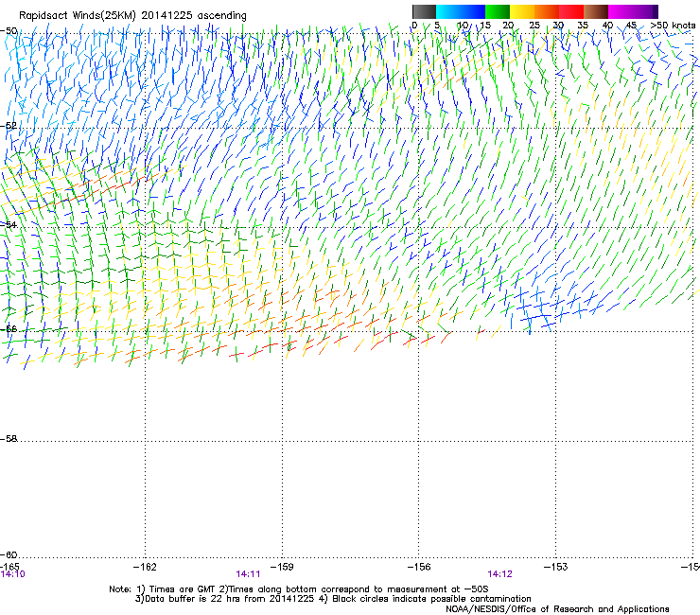Screen dimensions: 700x615
Task: Click the cyan-blue 5-15 knots legend color
Action: [461, 11]
